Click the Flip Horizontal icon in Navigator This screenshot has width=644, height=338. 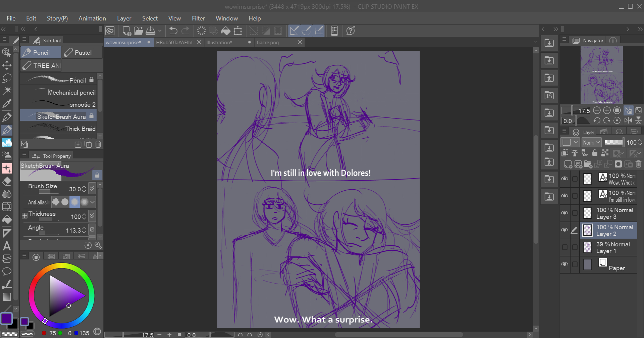coord(628,120)
